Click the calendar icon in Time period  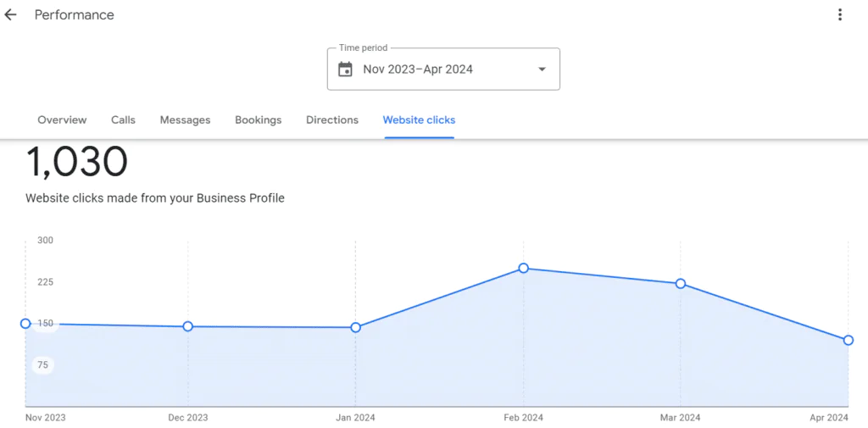point(345,69)
